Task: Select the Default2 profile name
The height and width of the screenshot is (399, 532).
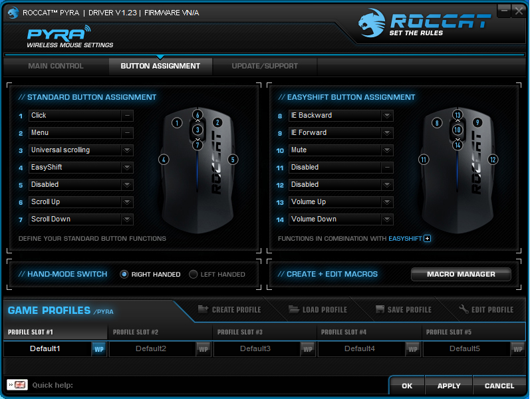Action: point(151,348)
